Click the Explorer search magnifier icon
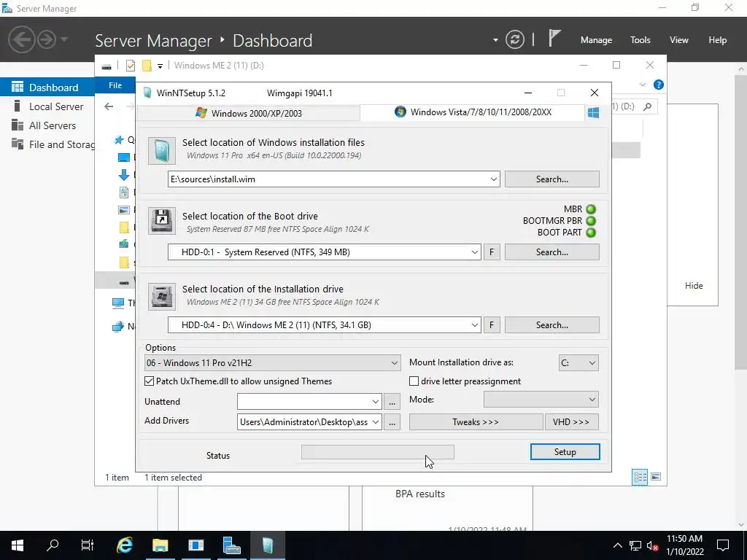This screenshot has width=747, height=560. pos(648,106)
